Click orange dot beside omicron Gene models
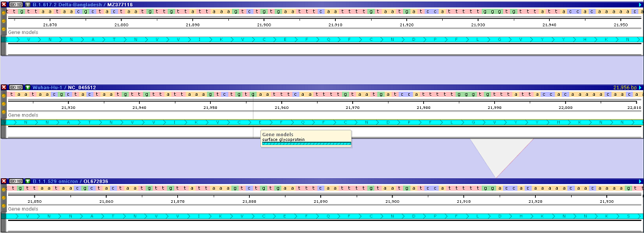644x233 pixels. point(4,207)
